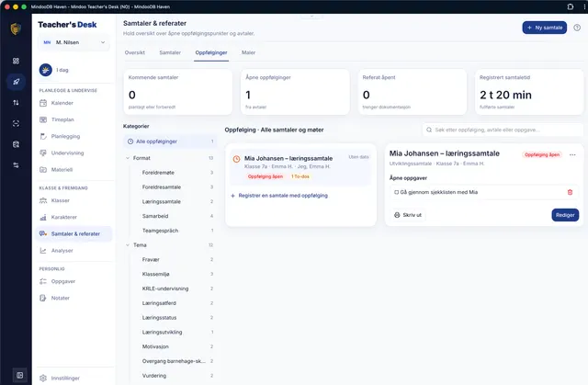Open the database icon in left rail
Image resolution: width=588 pixels, height=385 pixels.
pyautogui.click(x=16, y=144)
